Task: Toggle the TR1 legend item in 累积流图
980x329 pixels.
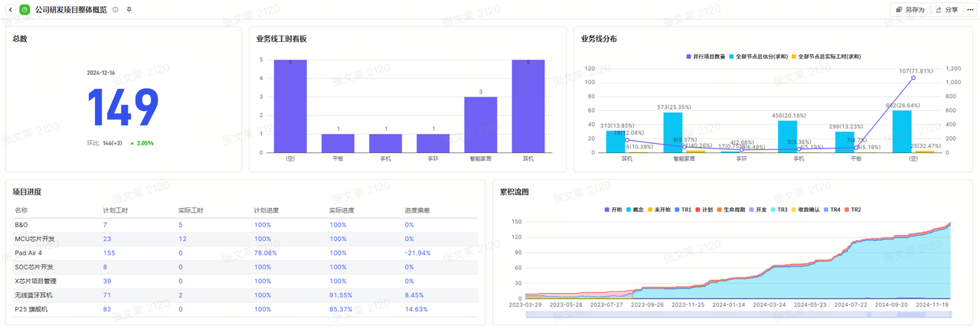Action: [683, 210]
